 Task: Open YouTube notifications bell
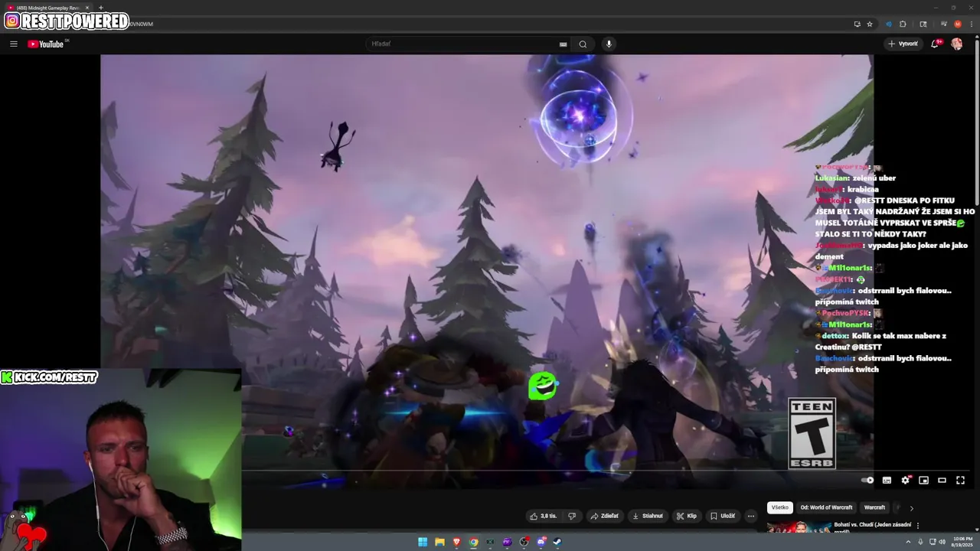pos(935,44)
